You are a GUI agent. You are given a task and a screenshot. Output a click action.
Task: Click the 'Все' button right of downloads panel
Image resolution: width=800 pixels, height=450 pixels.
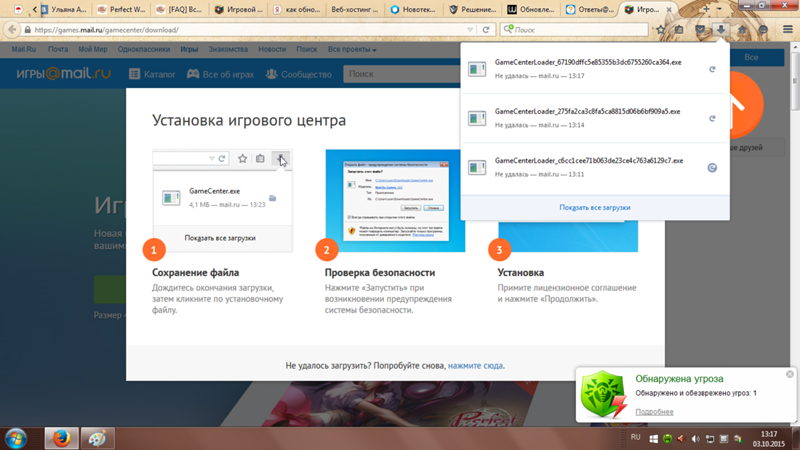click(751, 57)
